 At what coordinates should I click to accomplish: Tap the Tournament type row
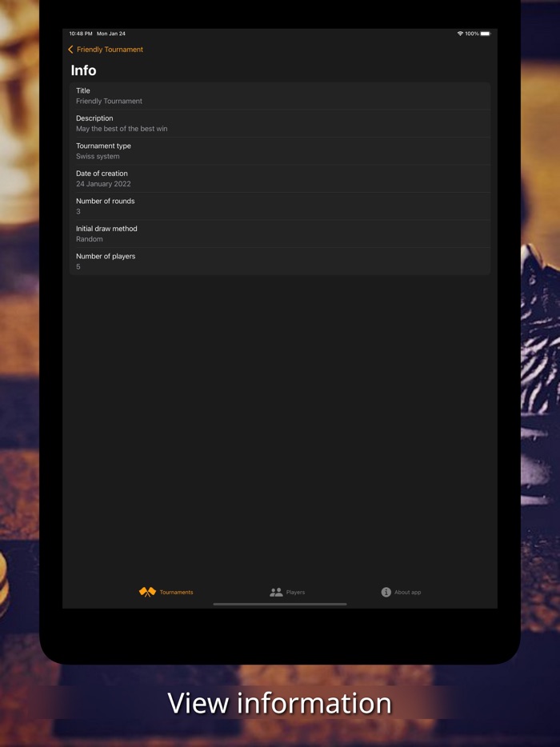280,151
